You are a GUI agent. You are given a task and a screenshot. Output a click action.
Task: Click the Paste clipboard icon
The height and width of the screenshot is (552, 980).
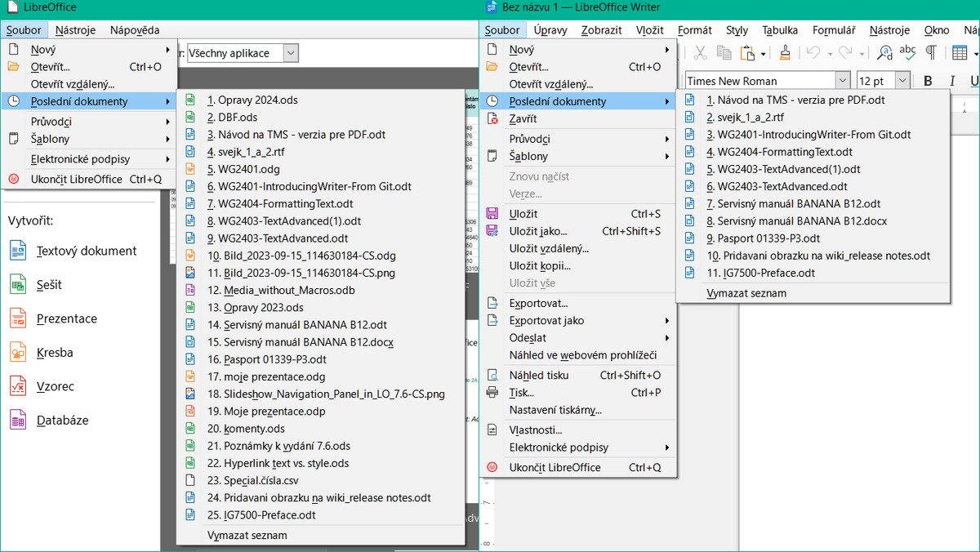pyautogui.click(x=746, y=53)
